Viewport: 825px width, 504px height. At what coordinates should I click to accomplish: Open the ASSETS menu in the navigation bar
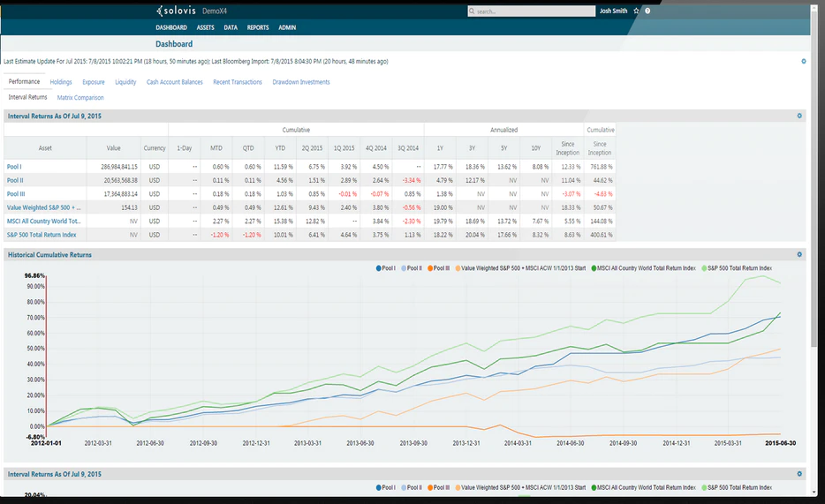pos(205,27)
